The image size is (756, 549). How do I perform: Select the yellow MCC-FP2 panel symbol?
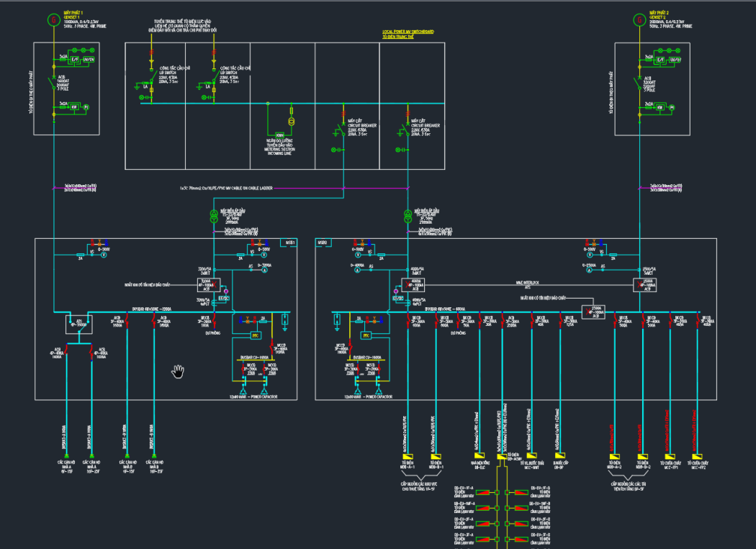pyautogui.click(x=696, y=456)
